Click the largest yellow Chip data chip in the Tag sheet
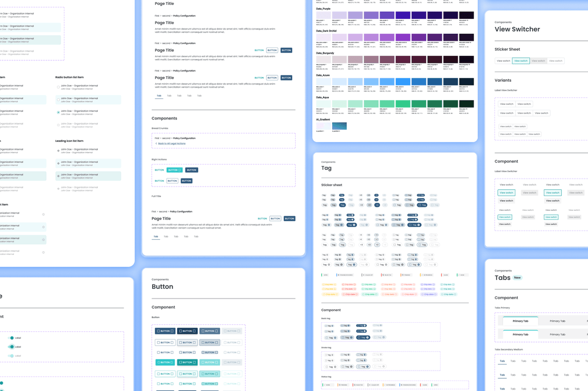Viewport: 588px width, 391px height. click(330, 295)
